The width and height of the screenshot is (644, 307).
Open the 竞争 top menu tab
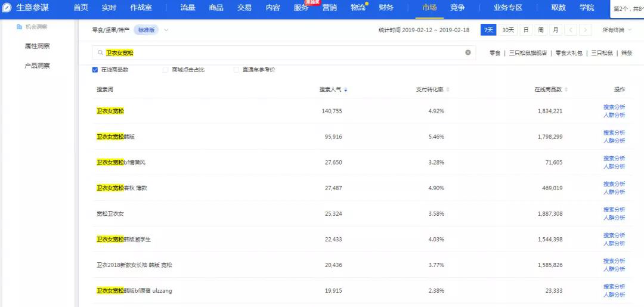pos(457,7)
